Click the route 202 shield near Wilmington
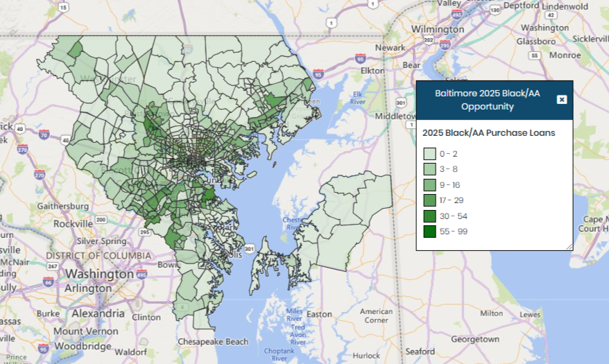 click(429, 40)
